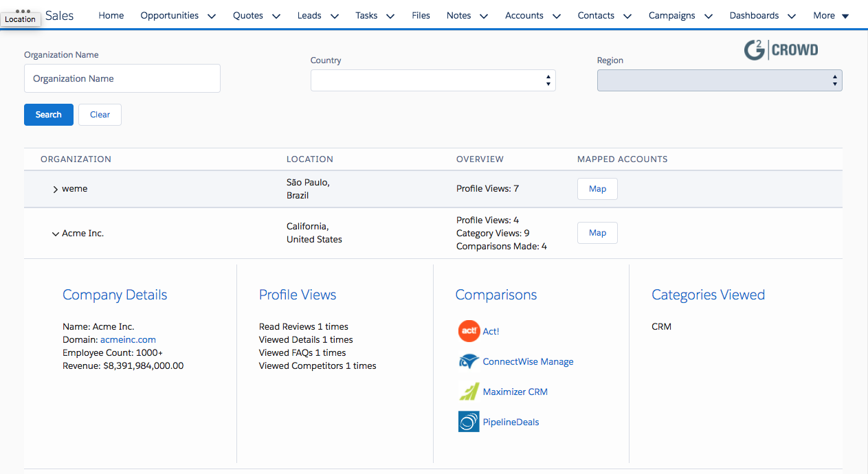Switch to the Files tab

pos(421,16)
